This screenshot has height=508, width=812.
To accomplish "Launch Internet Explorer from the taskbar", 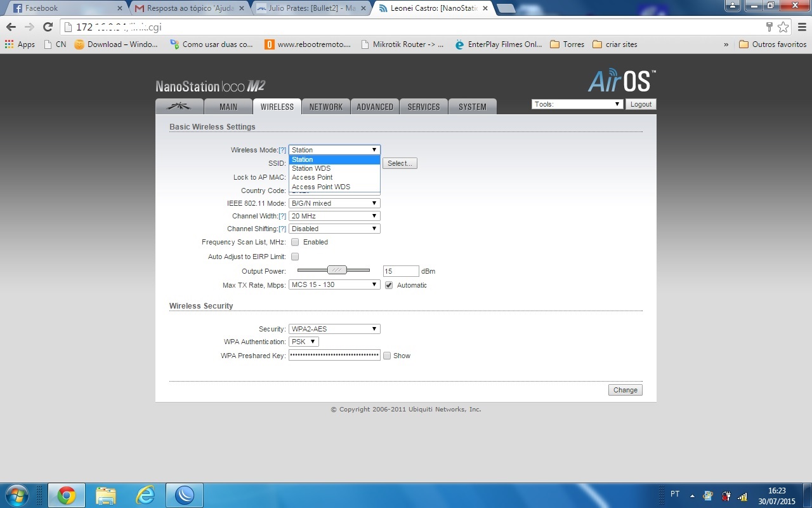I will pos(145,495).
